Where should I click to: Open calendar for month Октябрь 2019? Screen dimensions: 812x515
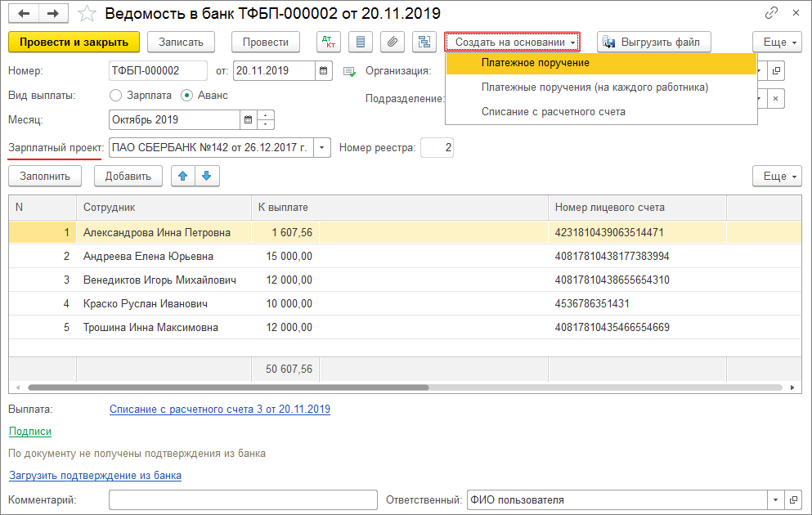[x=248, y=119]
